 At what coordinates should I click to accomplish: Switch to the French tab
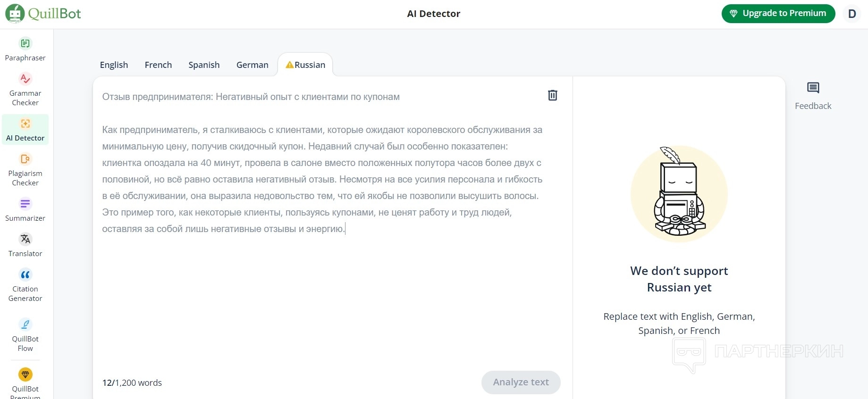pos(158,65)
